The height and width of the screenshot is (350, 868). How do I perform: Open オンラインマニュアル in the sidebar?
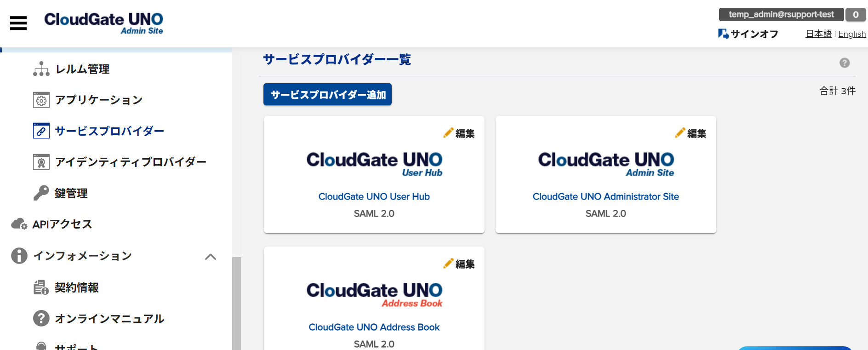[x=109, y=319]
